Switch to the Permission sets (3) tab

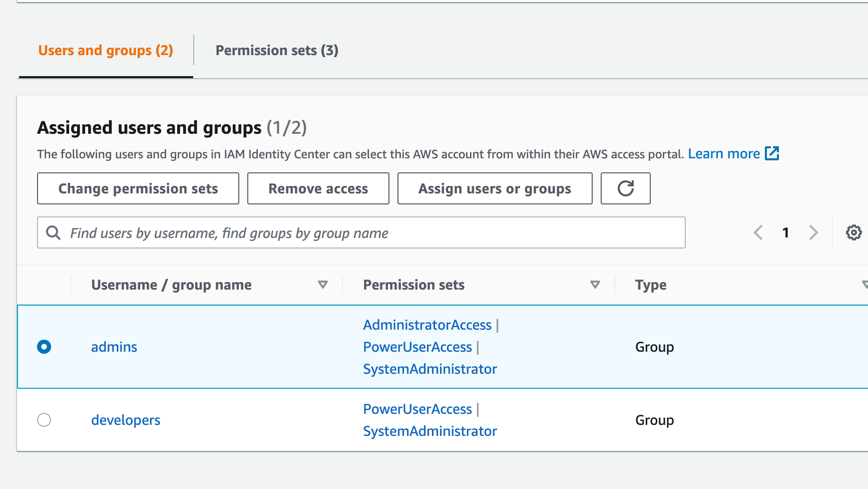tap(277, 51)
